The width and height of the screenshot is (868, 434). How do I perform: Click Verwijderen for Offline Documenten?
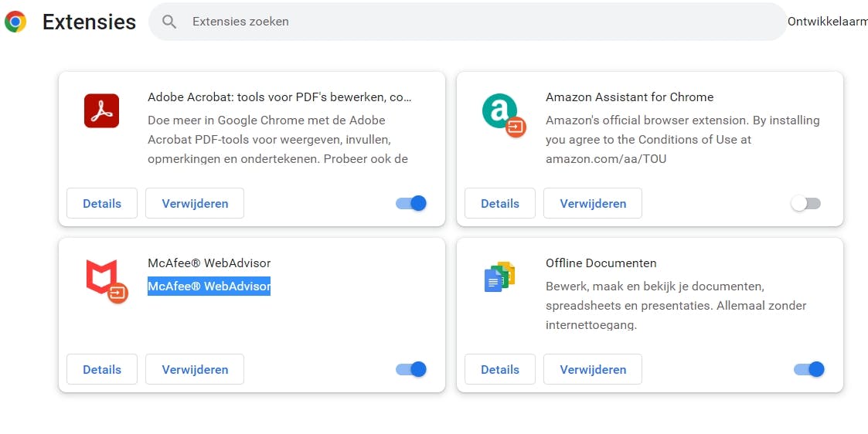[x=593, y=370]
